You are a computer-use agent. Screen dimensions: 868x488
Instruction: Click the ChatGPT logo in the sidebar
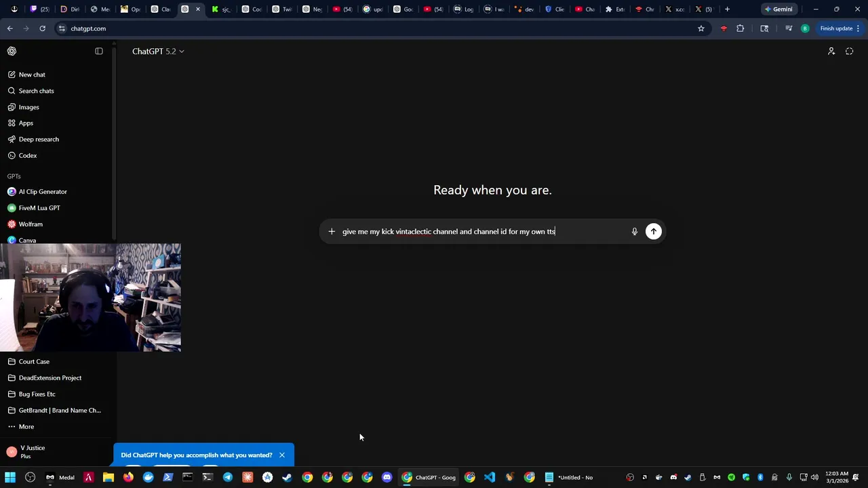[12, 51]
